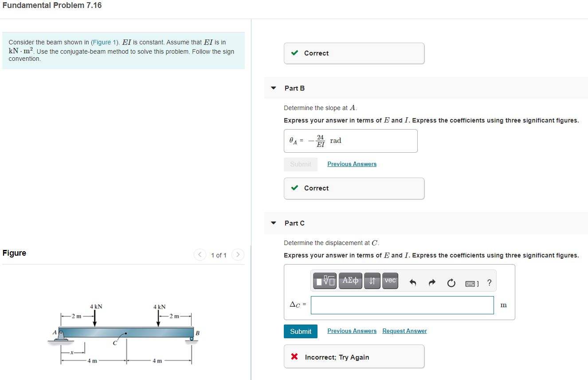Open the units arrows palette
Screen dimensions: 588x380
coord(372,281)
